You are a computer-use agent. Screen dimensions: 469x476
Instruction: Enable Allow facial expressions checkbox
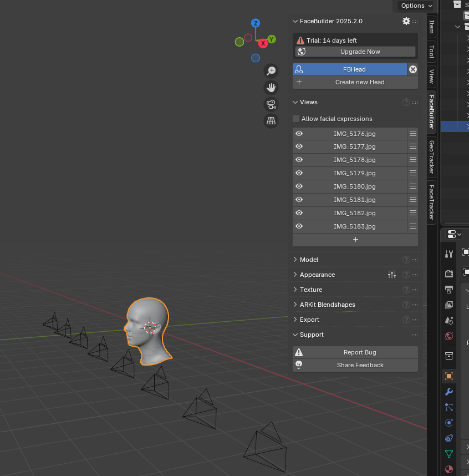[x=296, y=119]
